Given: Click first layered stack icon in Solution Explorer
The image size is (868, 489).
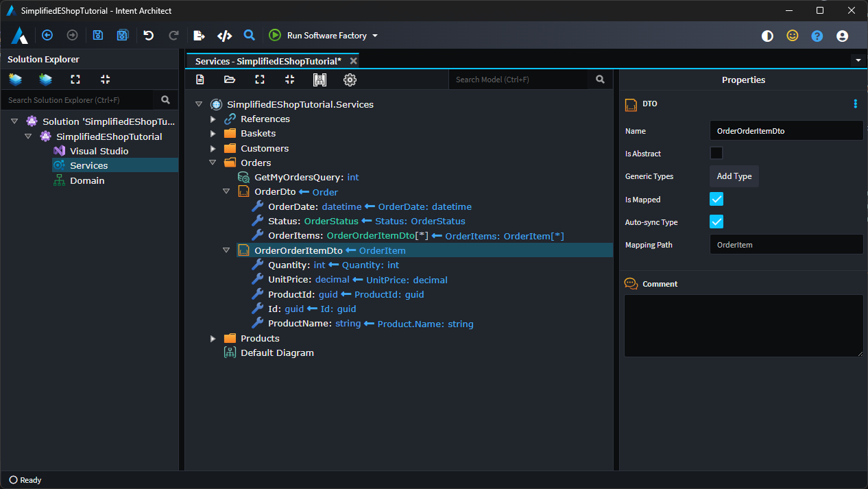Looking at the screenshot, I should [15, 80].
